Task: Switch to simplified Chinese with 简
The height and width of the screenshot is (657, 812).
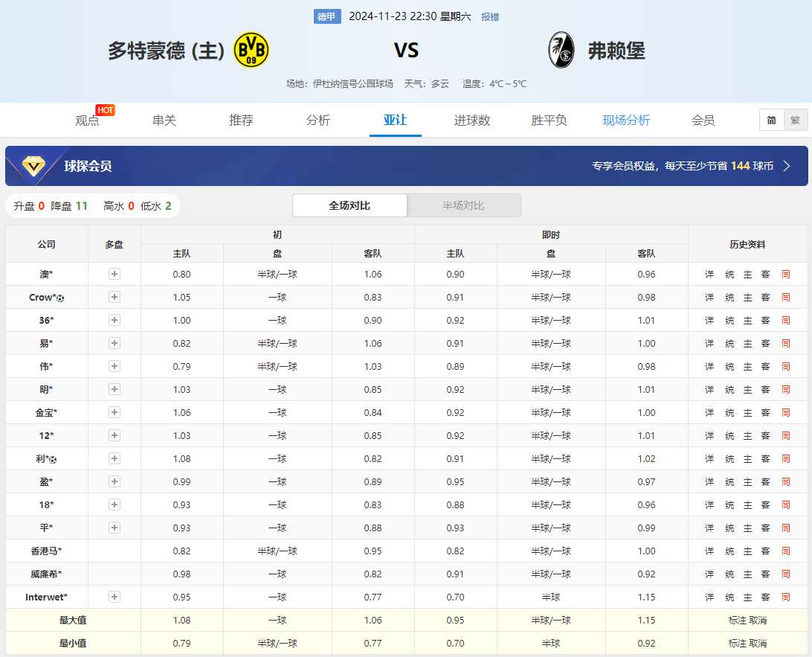Action: point(771,121)
